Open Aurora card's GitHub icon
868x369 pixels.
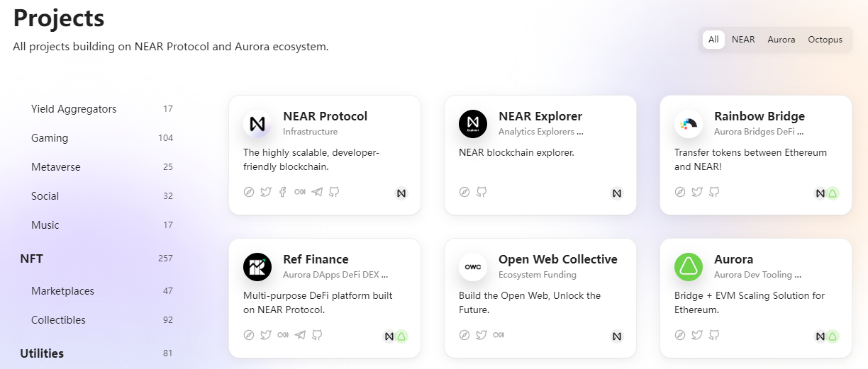(x=714, y=335)
